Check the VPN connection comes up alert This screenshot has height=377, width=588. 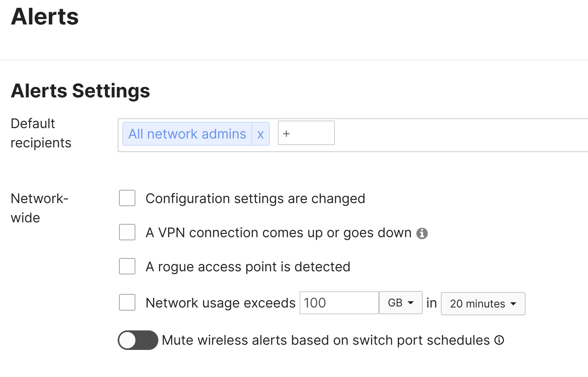click(x=127, y=232)
